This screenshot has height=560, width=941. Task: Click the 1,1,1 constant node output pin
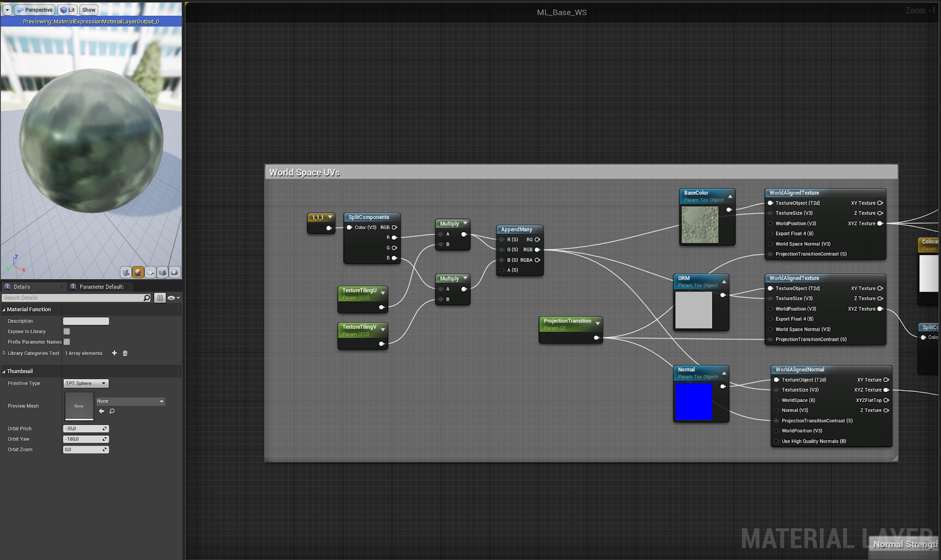point(329,228)
